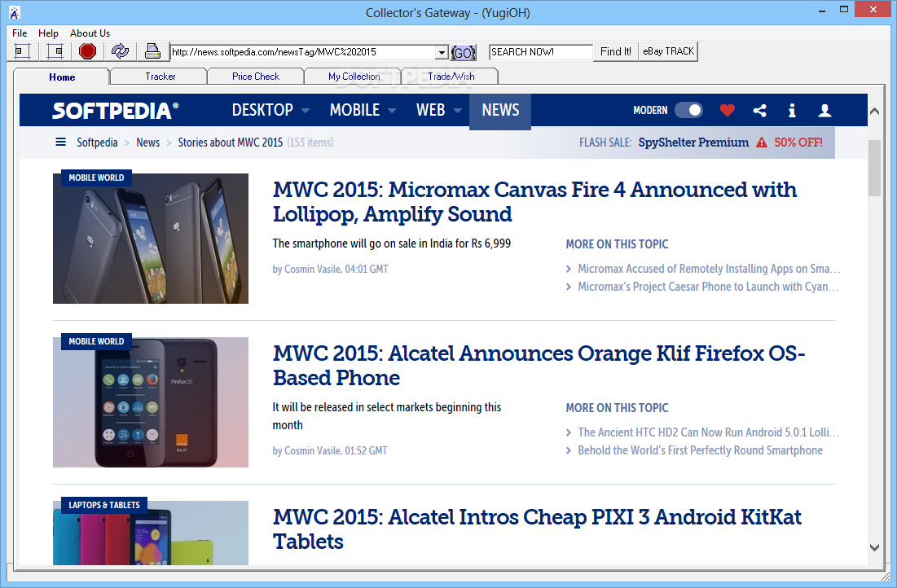Open the user account icon
The image size is (897, 588).
[x=824, y=111]
